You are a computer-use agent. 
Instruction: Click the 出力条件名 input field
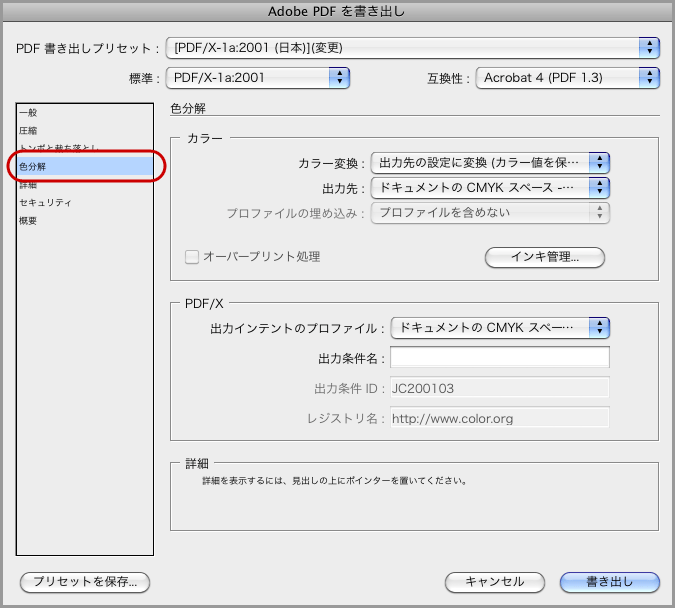pyautogui.click(x=500, y=357)
